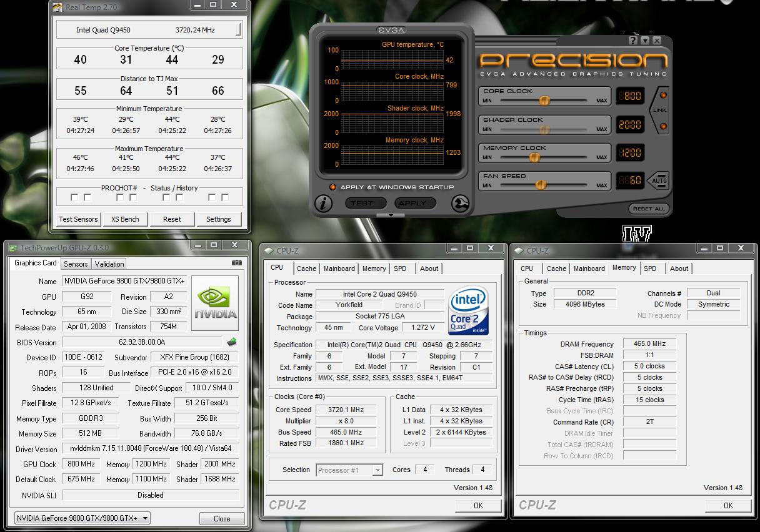Click the Memory Clock slider handle
The image size is (760, 532).
534,157
